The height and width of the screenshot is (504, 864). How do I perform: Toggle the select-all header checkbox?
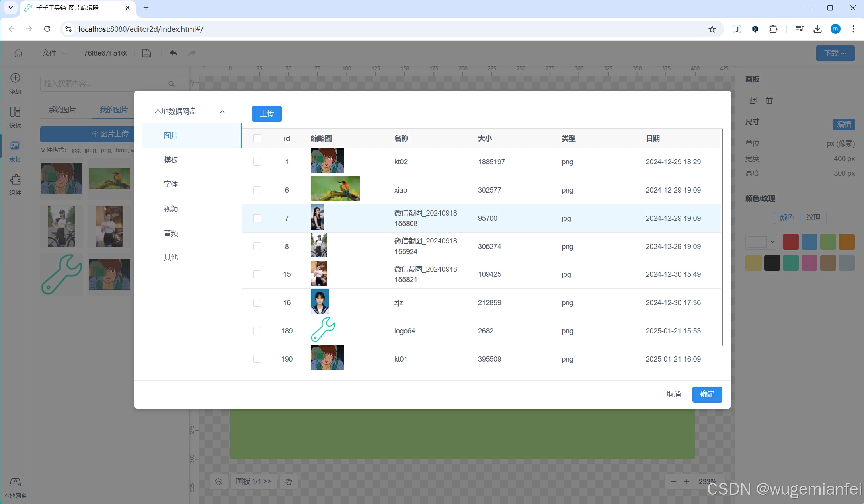click(x=257, y=138)
